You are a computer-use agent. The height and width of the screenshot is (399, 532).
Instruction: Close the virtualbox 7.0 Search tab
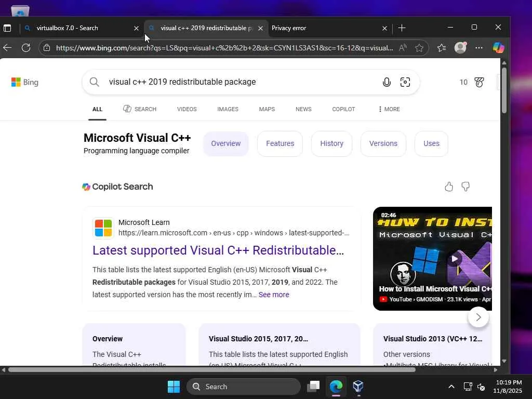[136, 28]
